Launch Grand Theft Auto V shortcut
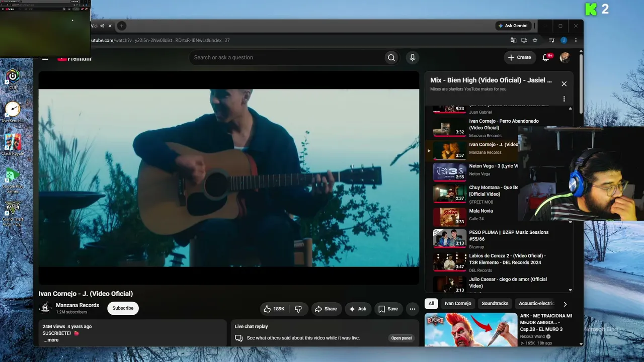The width and height of the screenshot is (644, 362). pyautogui.click(x=13, y=213)
